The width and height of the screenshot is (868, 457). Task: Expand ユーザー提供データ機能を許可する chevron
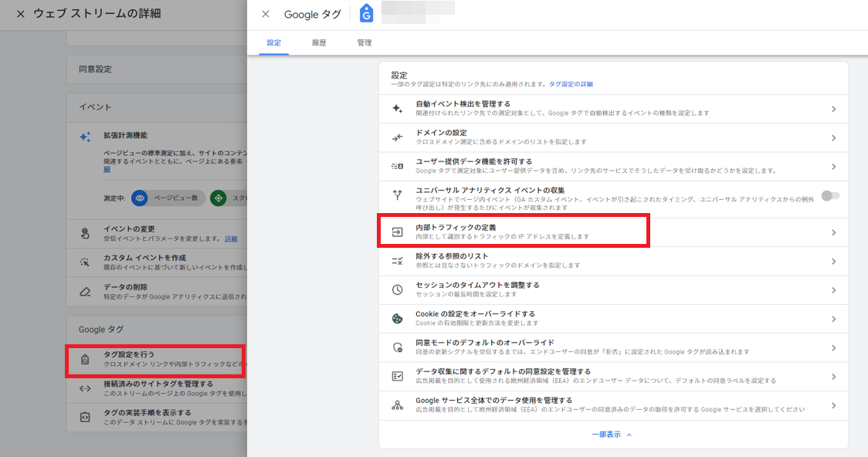tap(834, 167)
